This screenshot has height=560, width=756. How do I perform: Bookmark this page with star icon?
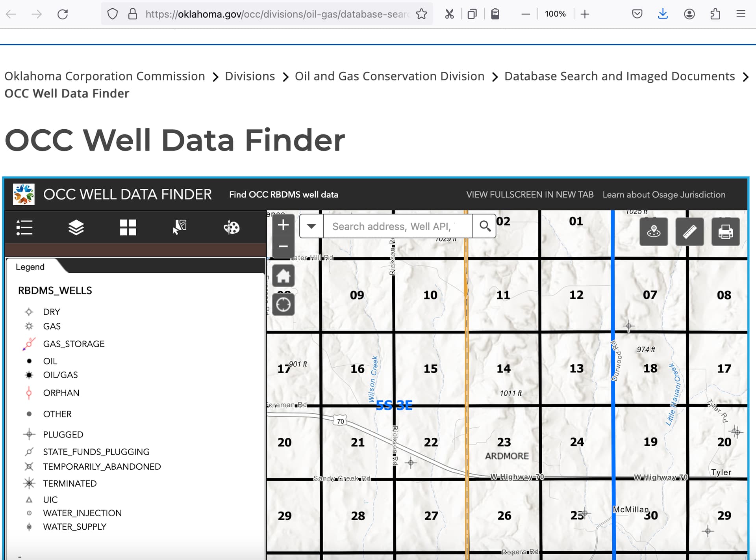(x=421, y=14)
